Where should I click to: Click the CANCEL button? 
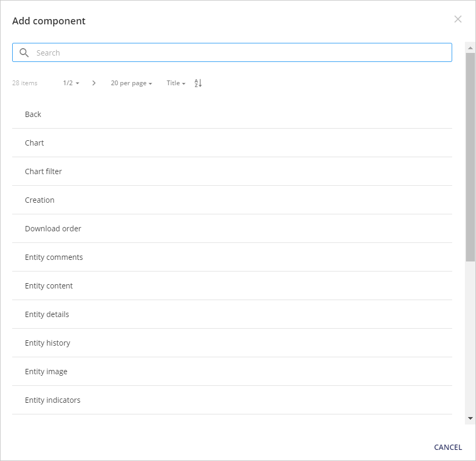pyautogui.click(x=448, y=447)
